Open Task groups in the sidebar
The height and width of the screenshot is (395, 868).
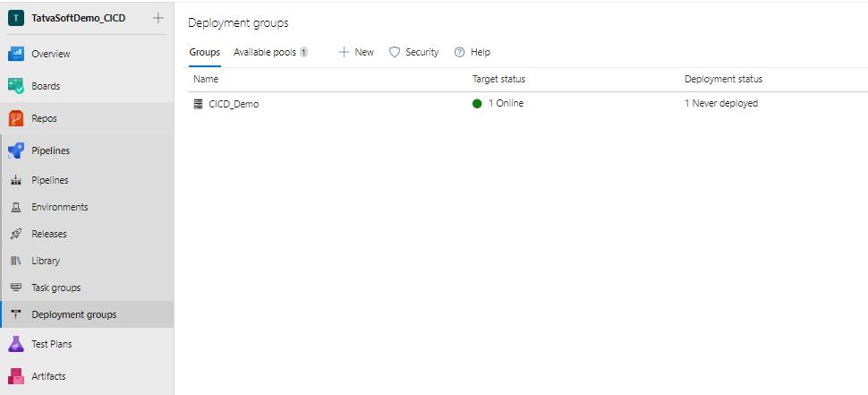point(55,288)
